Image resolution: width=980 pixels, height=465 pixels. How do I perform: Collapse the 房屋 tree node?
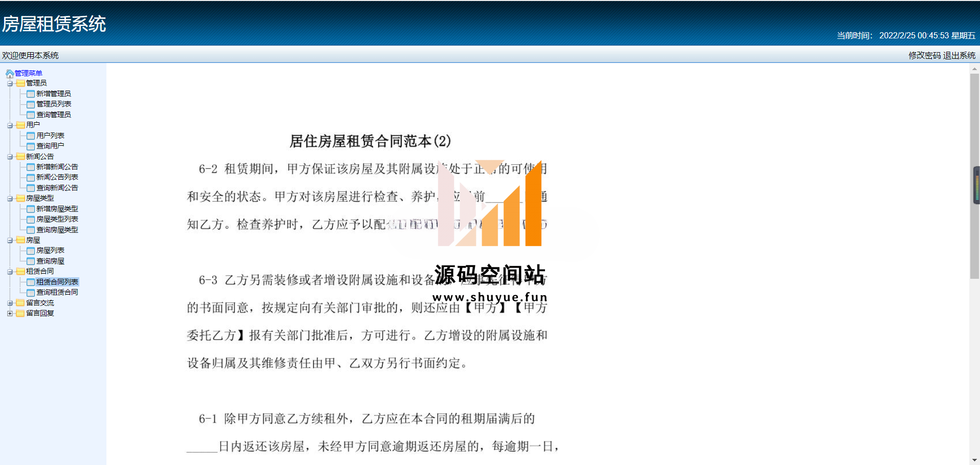(10, 240)
